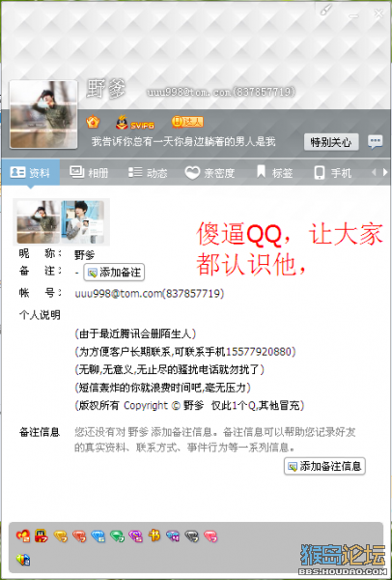Open the 标签 tab
This screenshot has height=580, width=392.
[274, 172]
